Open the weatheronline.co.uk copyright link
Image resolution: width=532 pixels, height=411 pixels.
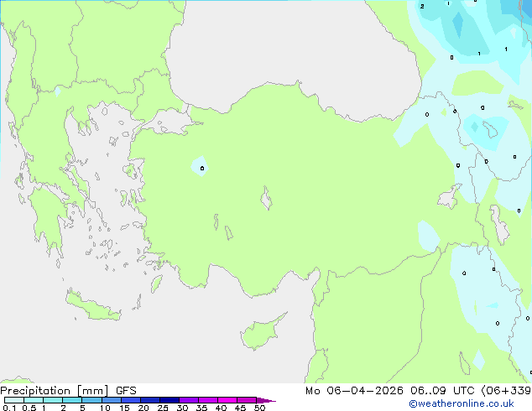pyautogui.click(x=462, y=403)
